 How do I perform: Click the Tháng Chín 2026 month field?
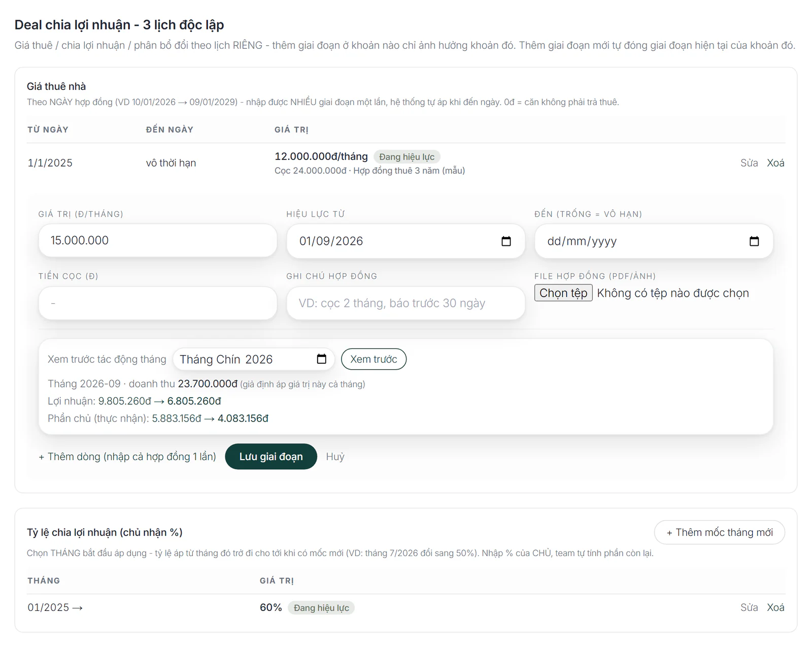254,359
